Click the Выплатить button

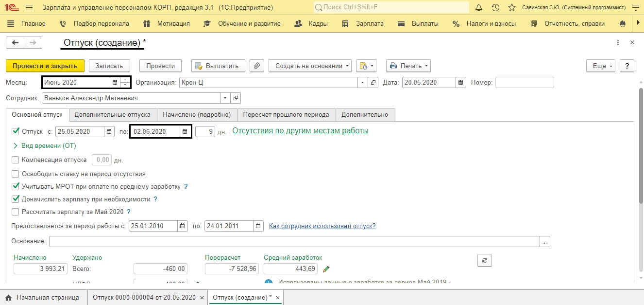point(218,66)
